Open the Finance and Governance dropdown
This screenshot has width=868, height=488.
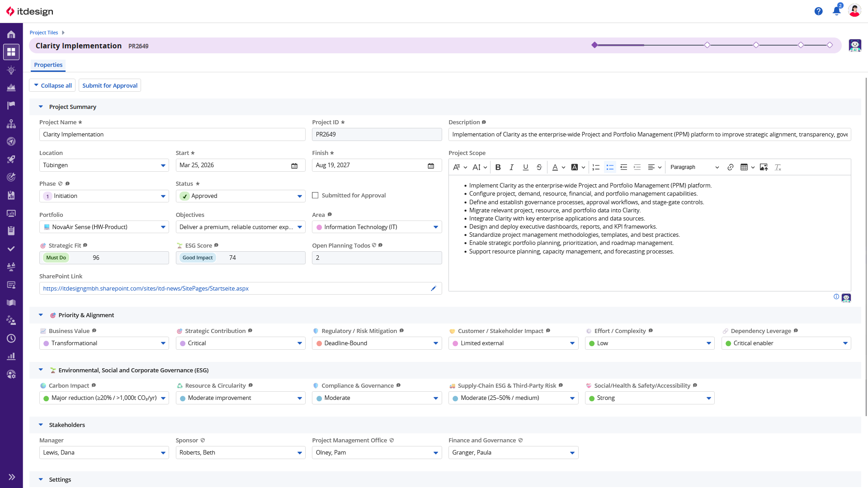(513, 453)
